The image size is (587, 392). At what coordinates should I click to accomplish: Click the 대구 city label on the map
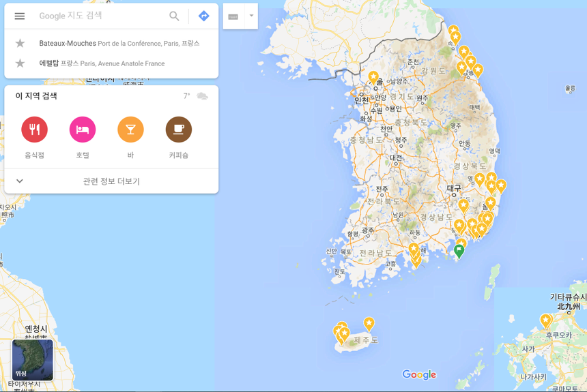(x=454, y=188)
